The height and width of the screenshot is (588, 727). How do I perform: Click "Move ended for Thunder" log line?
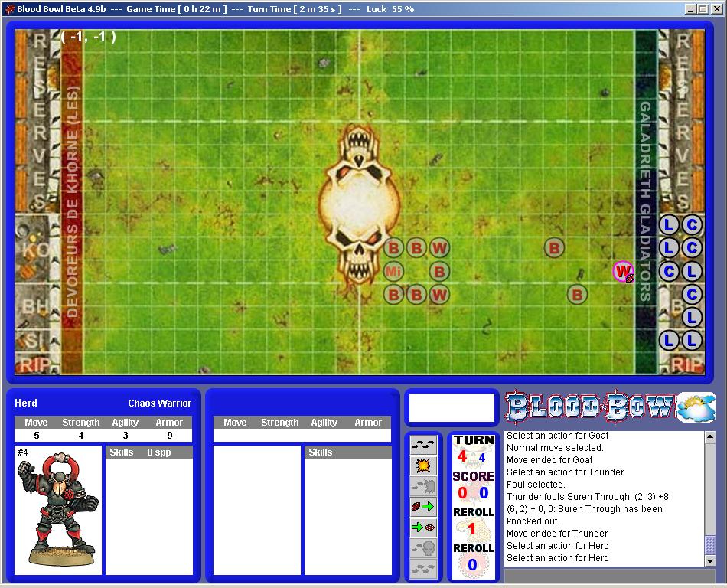click(557, 534)
